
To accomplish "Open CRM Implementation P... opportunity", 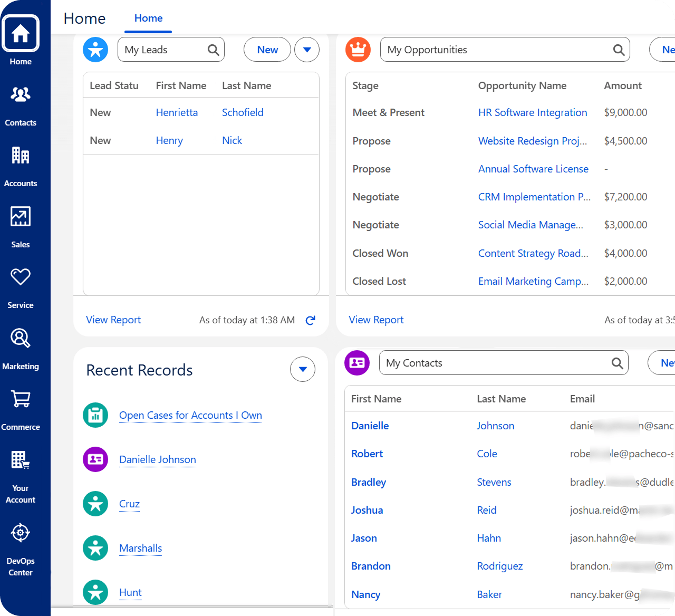I will [x=534, y=197].
